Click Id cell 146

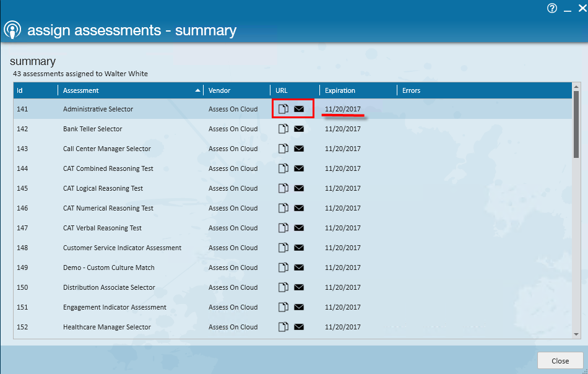click(x=22, y=208)
